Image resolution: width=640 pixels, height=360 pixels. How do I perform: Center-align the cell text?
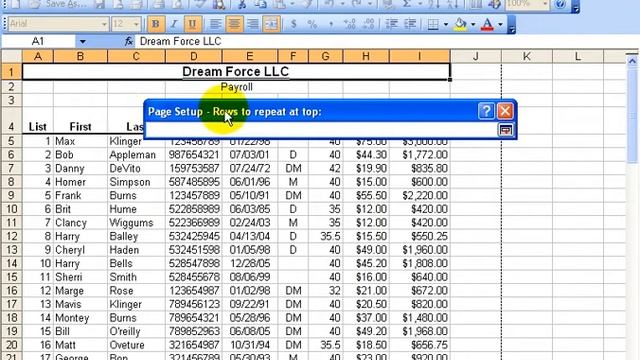(x=234, y=24)
